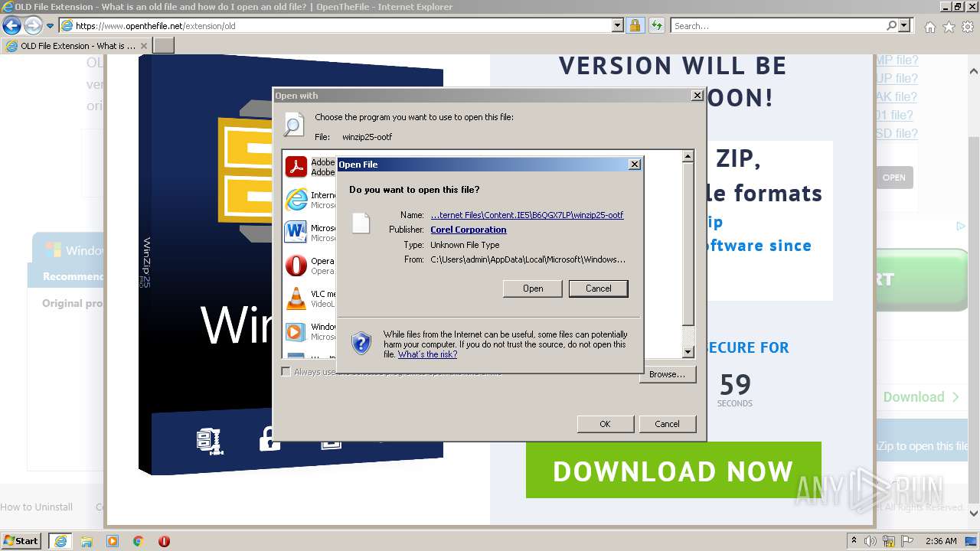Show hidden tray icons arrow
Screen dimensions: 980x551
click(x=854, y=540)
